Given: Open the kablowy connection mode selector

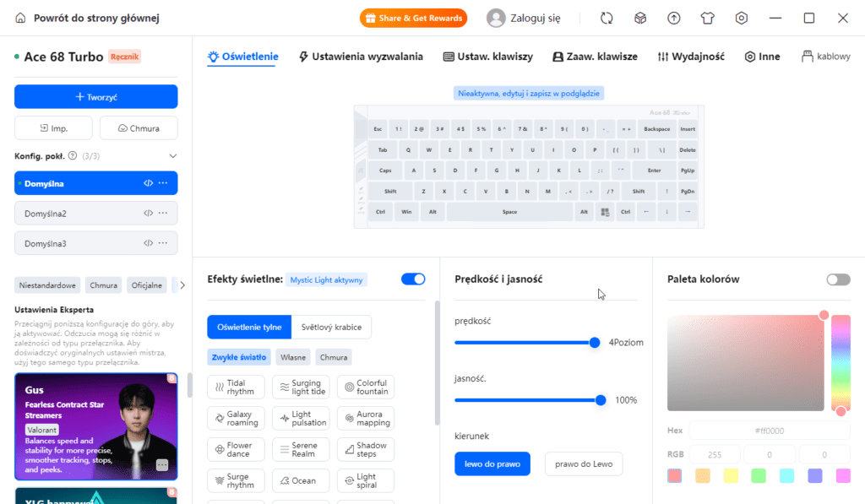Looking at the screenshot, I should (x=826, y=57).
